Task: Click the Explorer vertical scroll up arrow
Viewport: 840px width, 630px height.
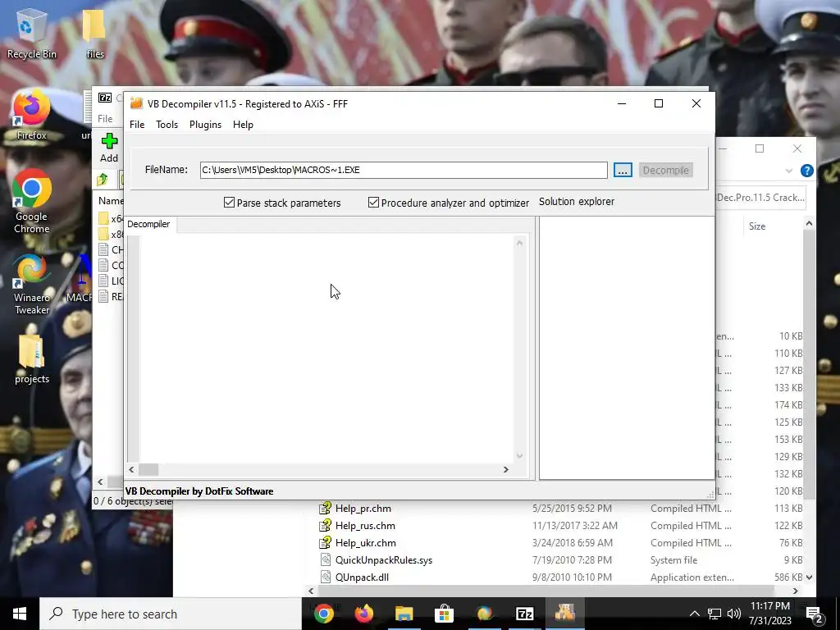Action: (809, 223)
